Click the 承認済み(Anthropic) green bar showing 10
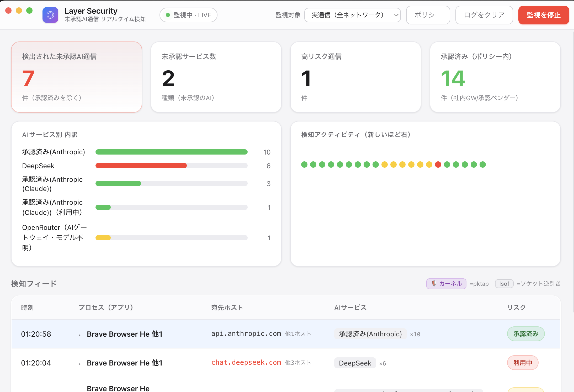The height and width of the screenshot is (392, 574). pyautogui.click(x=172, y=152)
